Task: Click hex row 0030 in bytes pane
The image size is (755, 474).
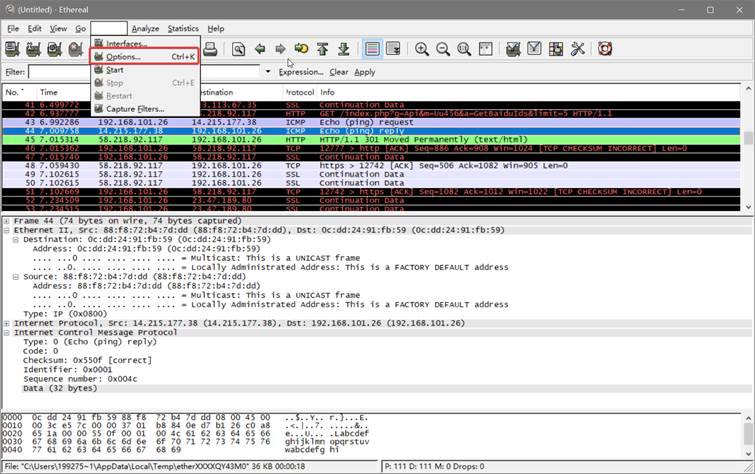Action: click(186, 442)
